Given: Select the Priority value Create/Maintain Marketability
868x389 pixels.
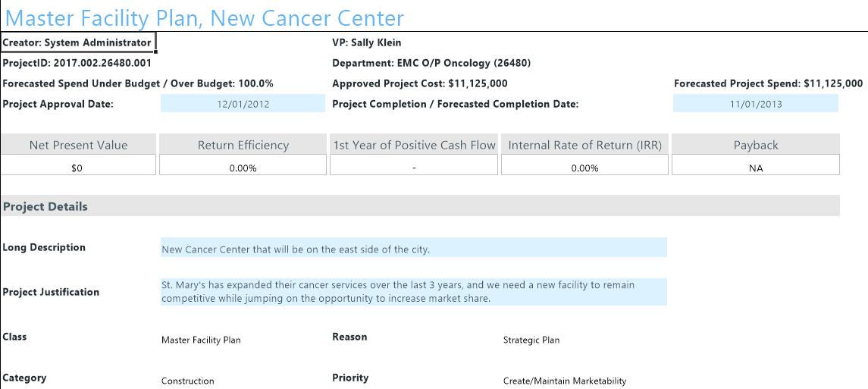Looking at the screenshot, I should 565,381.
